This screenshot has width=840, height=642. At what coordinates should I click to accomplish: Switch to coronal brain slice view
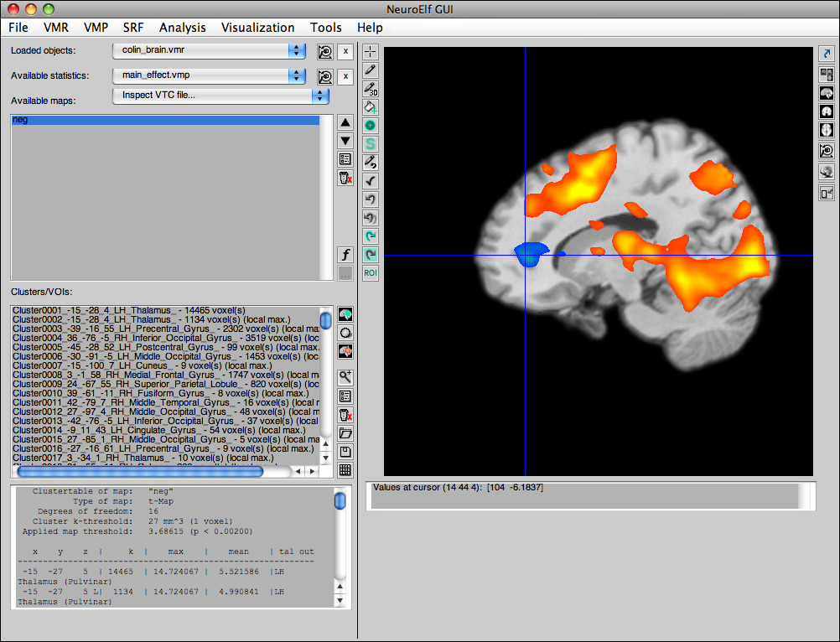coord(827,111)
